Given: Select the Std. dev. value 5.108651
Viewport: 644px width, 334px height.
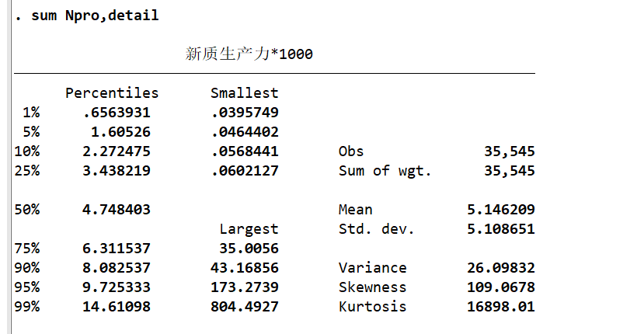Looking at the screenshot, I should tap(502, 229).
